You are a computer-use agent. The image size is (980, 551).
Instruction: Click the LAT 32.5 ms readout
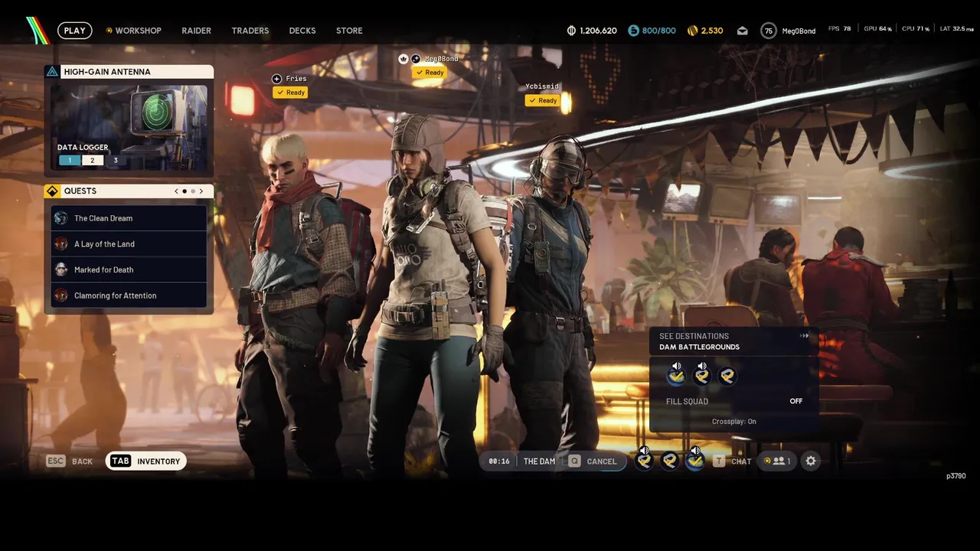(957, 29)
